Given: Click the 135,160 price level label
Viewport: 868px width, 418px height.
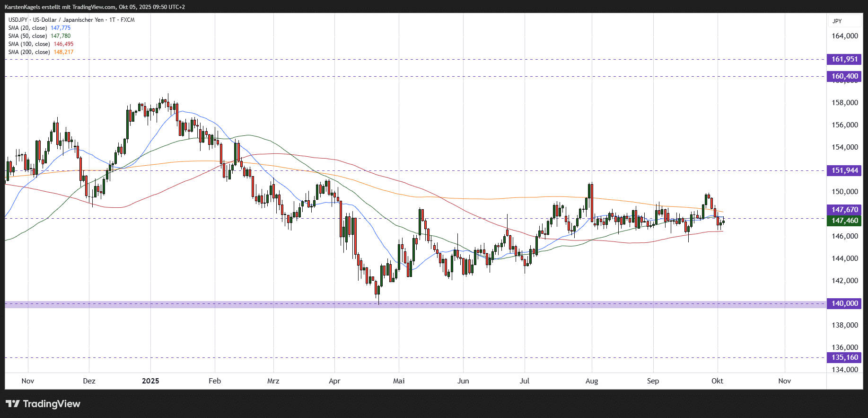Looking at the screenshot, I should click(844, 357).
